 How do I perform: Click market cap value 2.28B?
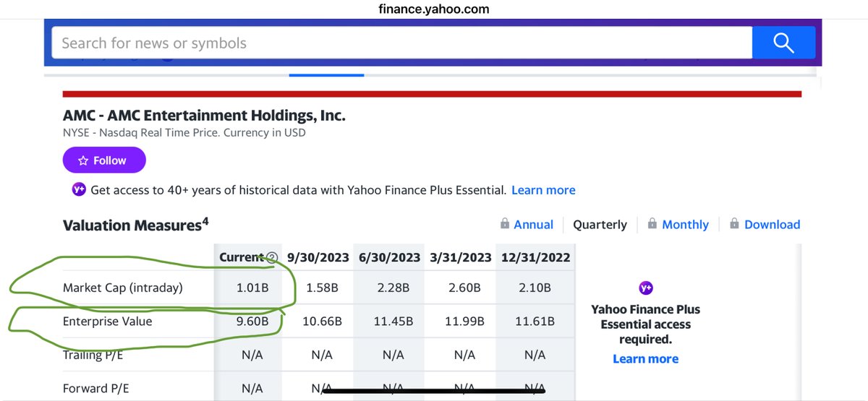393,288
